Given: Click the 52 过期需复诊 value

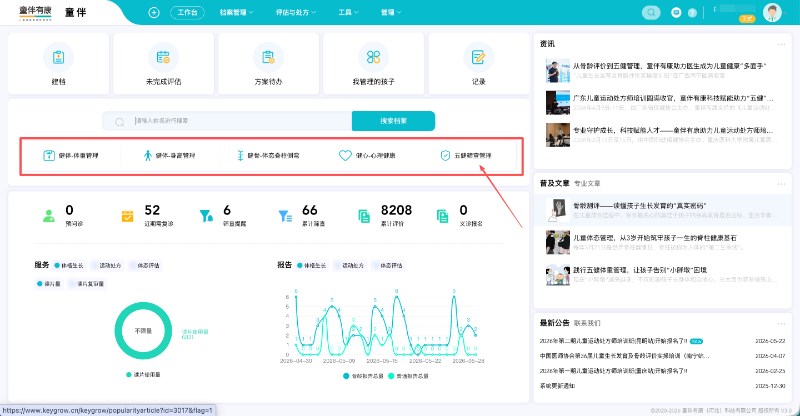Looking at the screenshot, I should pos(152,210).
